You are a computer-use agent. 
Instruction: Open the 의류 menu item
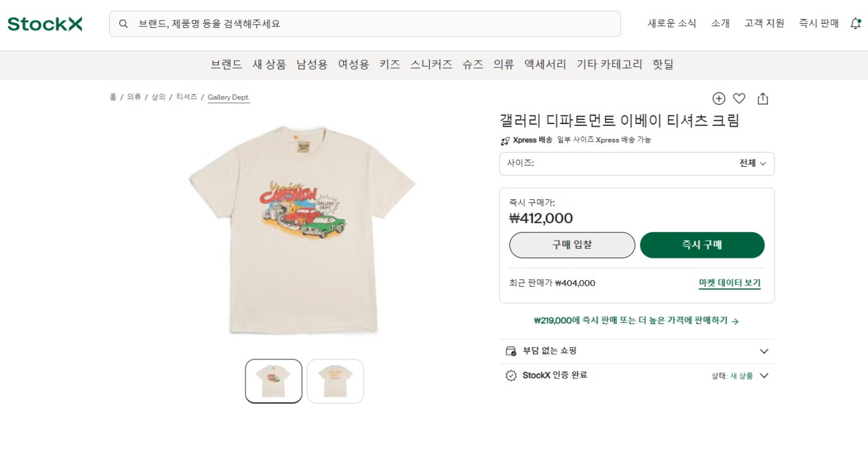pyautogui.click(x=503, y=64)
